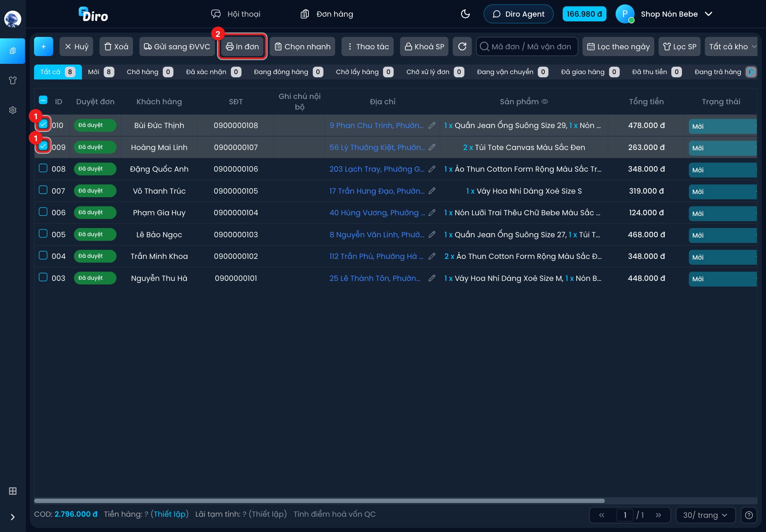Open the Tất cả kho warehouse dropdown

tap(731, 46)
